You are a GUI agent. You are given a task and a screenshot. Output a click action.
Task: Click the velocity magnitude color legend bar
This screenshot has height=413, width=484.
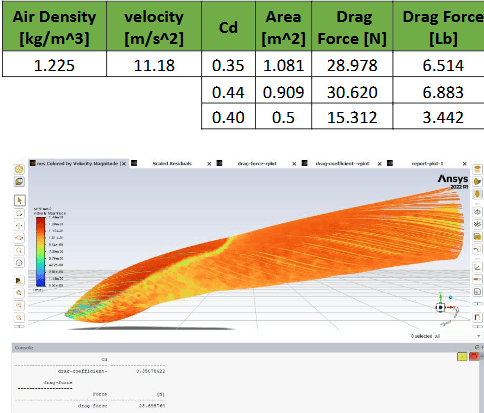pyautogui.click(x=40, y=252)
